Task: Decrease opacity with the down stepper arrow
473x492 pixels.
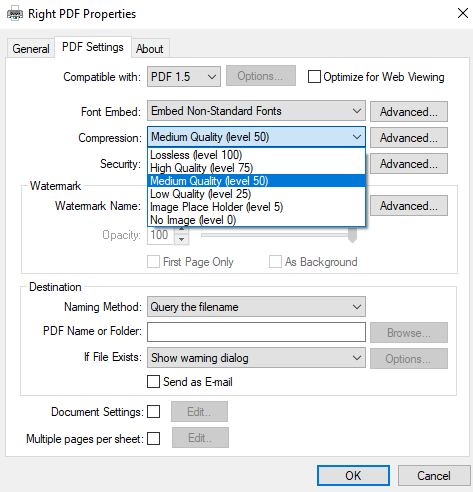Action: click(181, 239)
